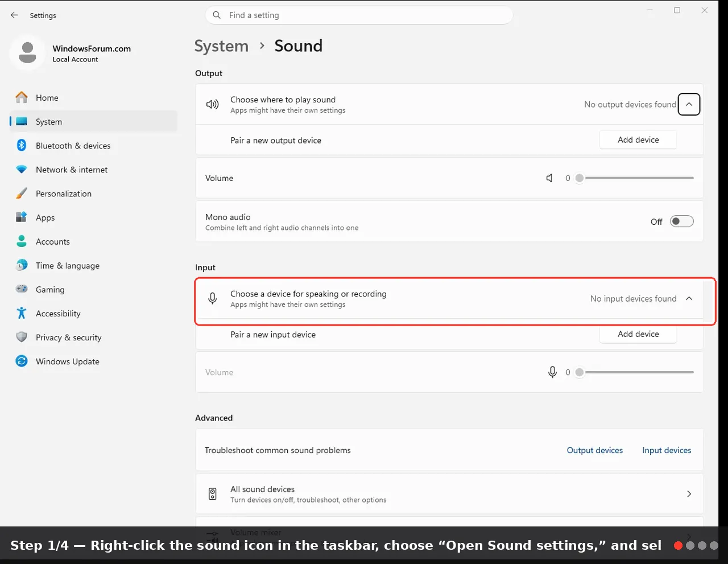
Task: Click the back arrow in Settings header
Action: pos(14,15)
